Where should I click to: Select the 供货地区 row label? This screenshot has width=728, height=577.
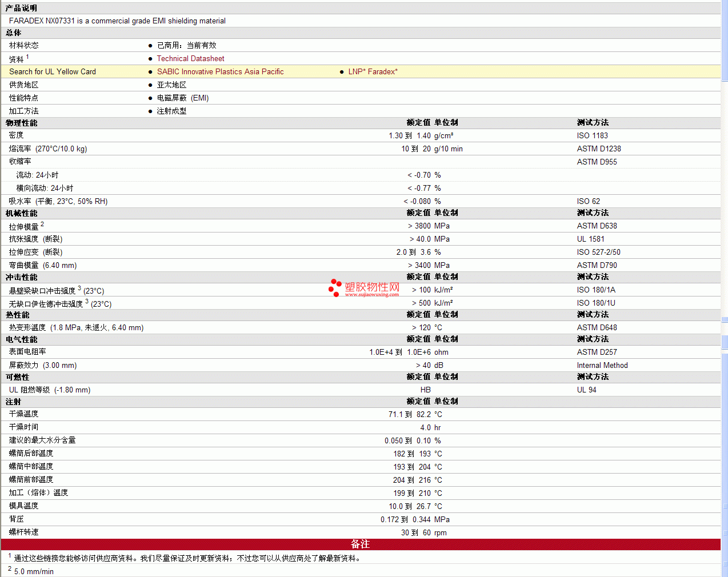pyautogui.click(x=24, y=85)
